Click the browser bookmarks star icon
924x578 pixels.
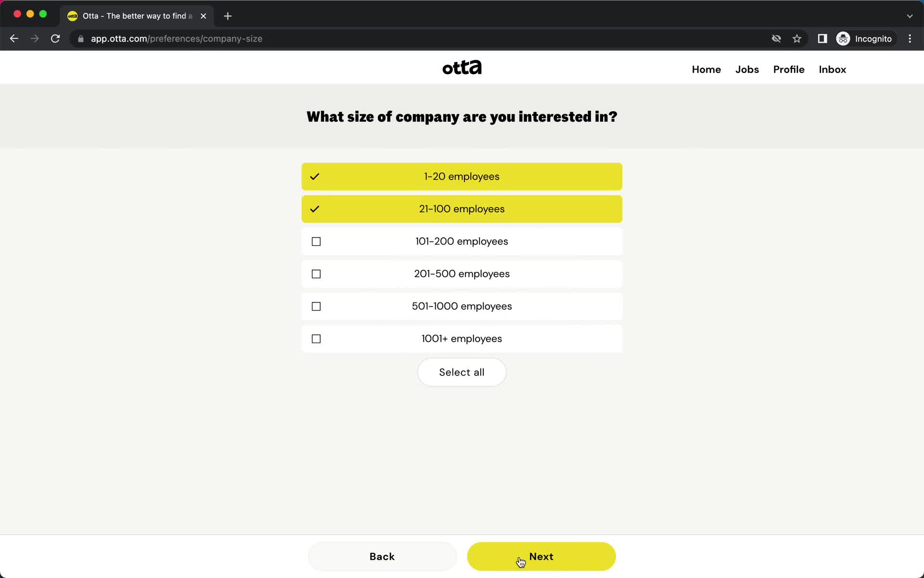[797, 39]
